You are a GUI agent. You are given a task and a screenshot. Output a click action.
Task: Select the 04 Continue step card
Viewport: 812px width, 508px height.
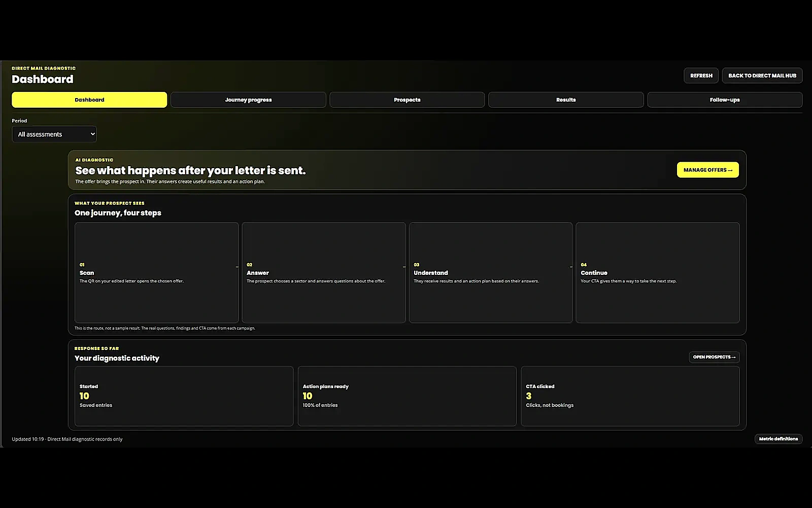658,272
